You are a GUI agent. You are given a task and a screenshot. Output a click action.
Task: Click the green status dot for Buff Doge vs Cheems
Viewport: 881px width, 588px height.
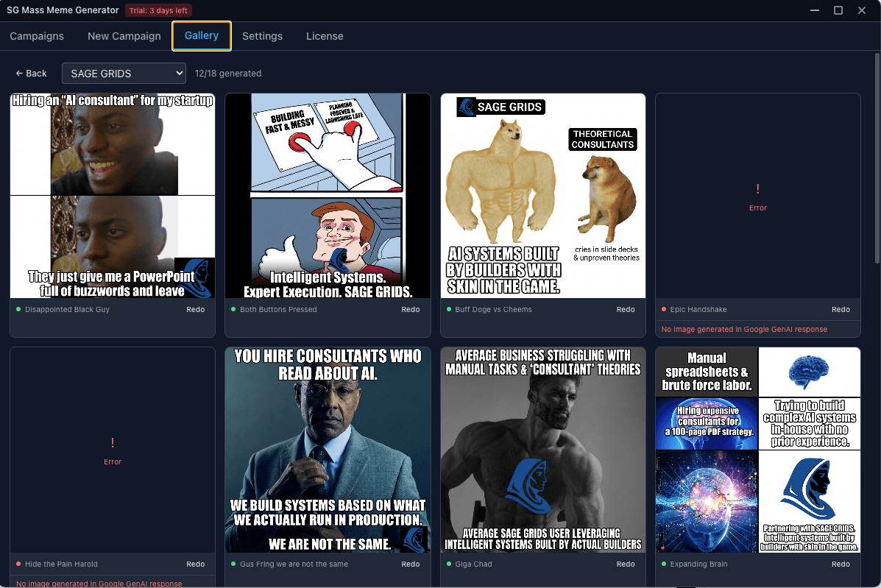pyautogui.click(x=448, y=309)
